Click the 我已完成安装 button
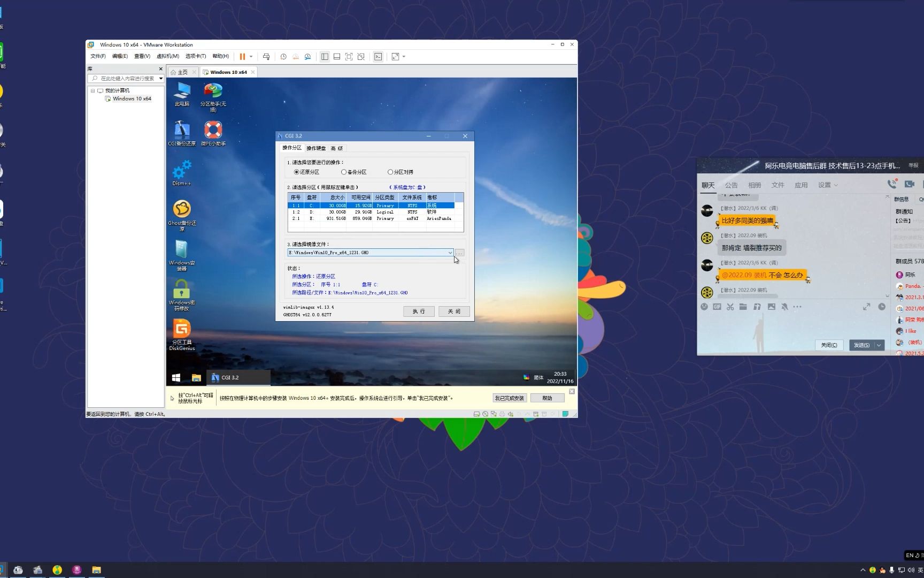Image resolution: width=924 pixels, height=578 pixels. (x=510, y=398)
